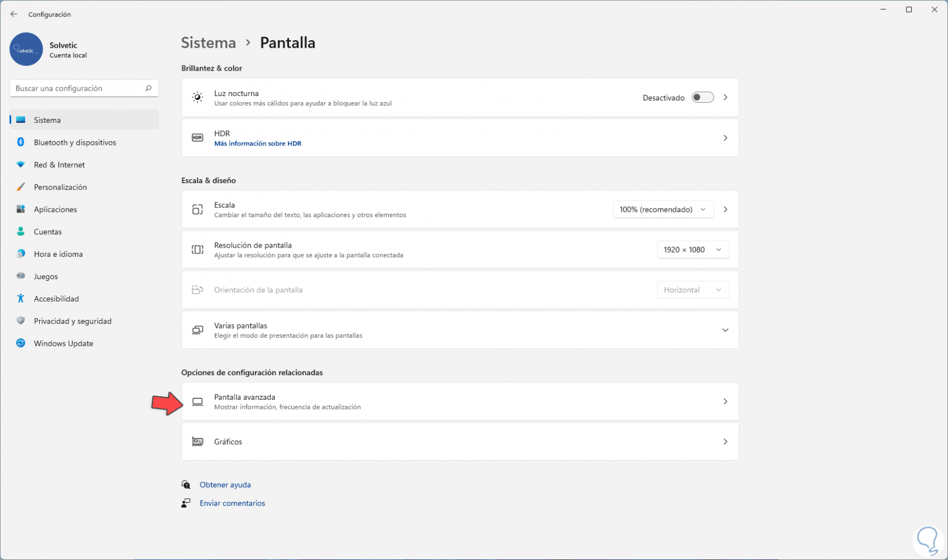Open the Escala 100% dropdown

coord(663,210)
